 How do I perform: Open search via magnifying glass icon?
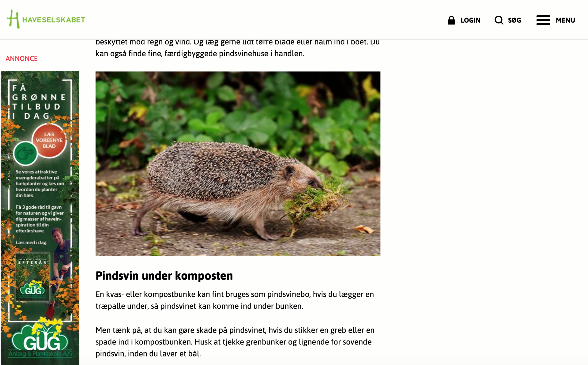click(499, 20)
